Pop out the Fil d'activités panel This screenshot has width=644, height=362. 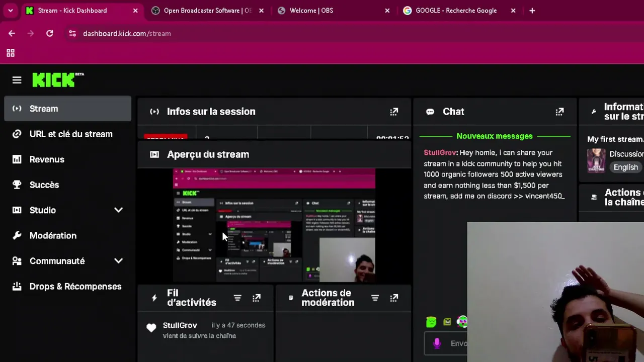point(257,298)
